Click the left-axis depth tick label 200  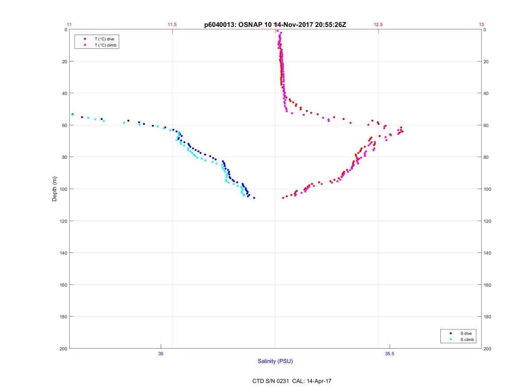point(63,349)
